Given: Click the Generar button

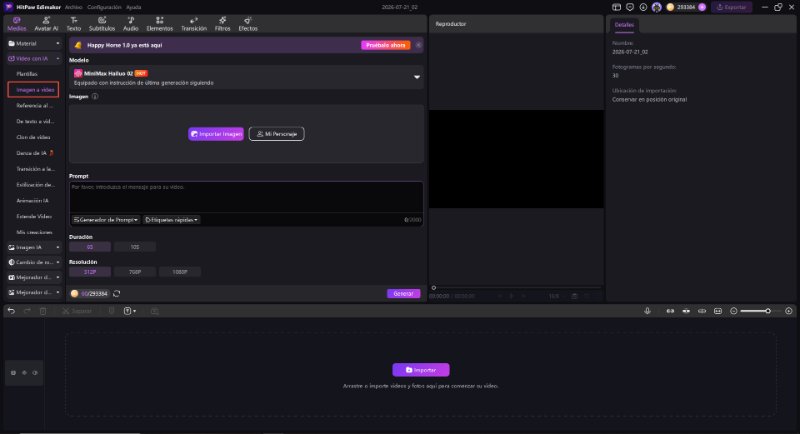Looking at the screenshot, I should click(404, 294).
